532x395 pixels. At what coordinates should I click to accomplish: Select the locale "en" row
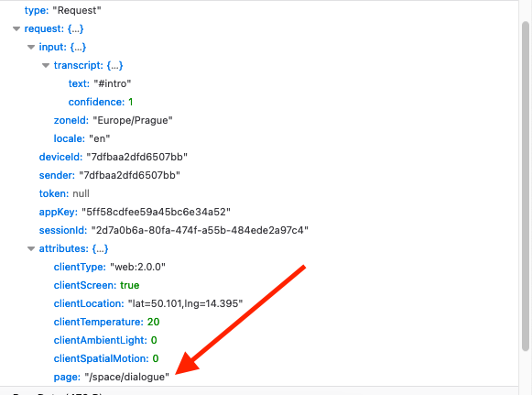point(81,138)
